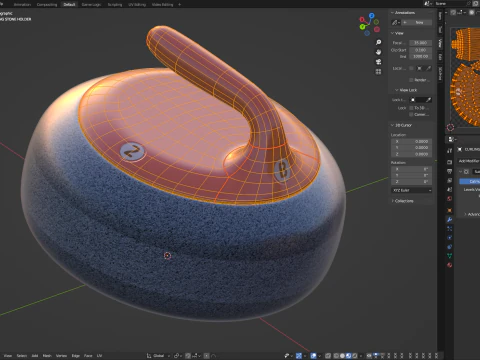Toggle the Camera to View checkbox
This screenshot has width=480, height=360.
411,114
